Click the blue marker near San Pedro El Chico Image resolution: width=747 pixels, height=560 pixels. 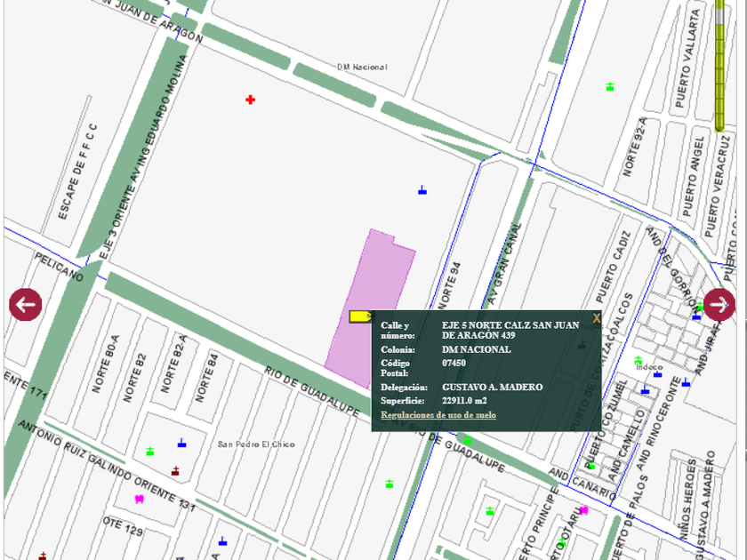[181, 444]
